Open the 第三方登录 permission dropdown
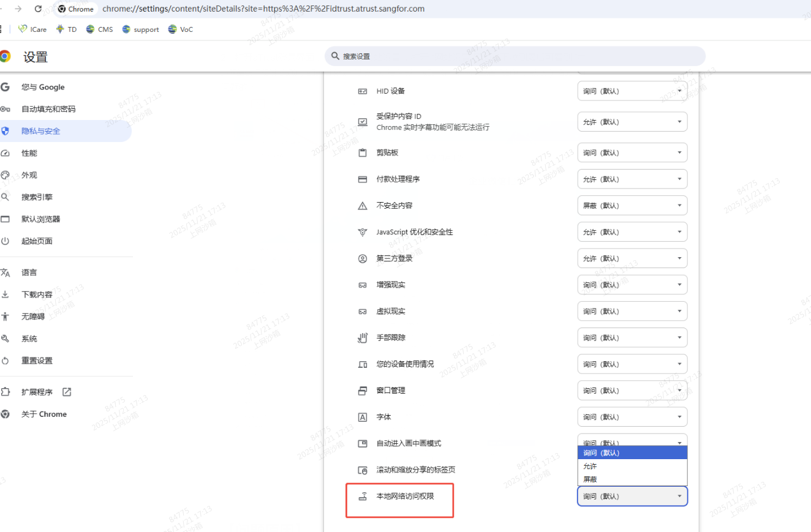Image resolution: width=811 pixels, height=532 pixels. coord(632,258)
